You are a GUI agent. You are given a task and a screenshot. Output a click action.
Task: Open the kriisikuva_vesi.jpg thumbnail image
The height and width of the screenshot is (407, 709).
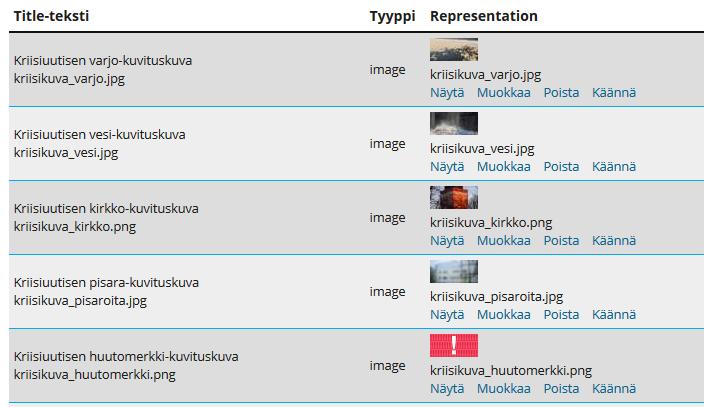pos(454,123)
